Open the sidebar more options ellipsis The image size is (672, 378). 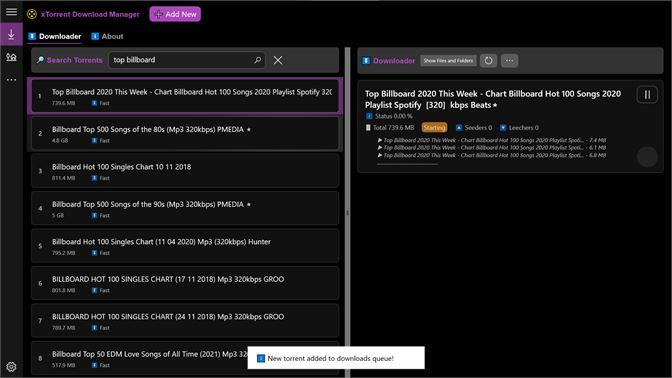click(12, 80)
